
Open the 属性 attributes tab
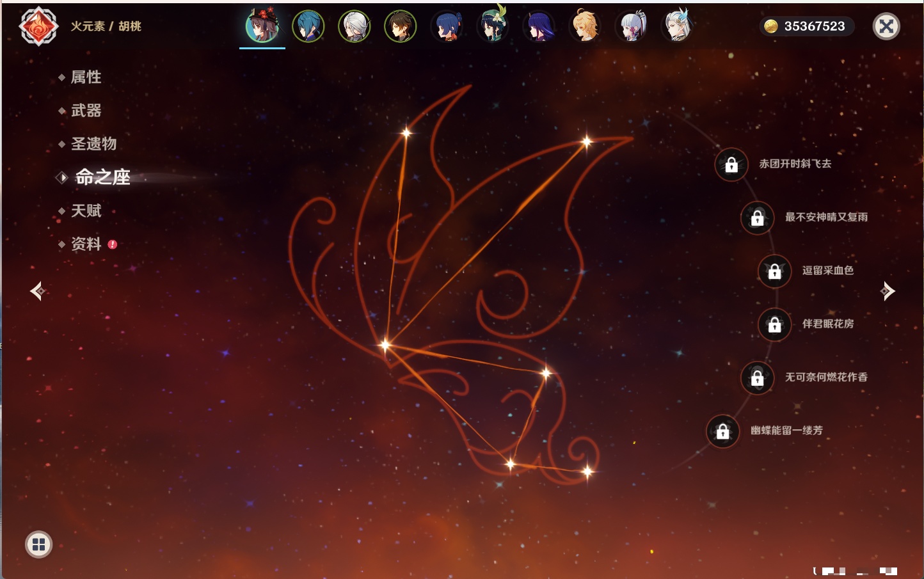tap(86, 77)
